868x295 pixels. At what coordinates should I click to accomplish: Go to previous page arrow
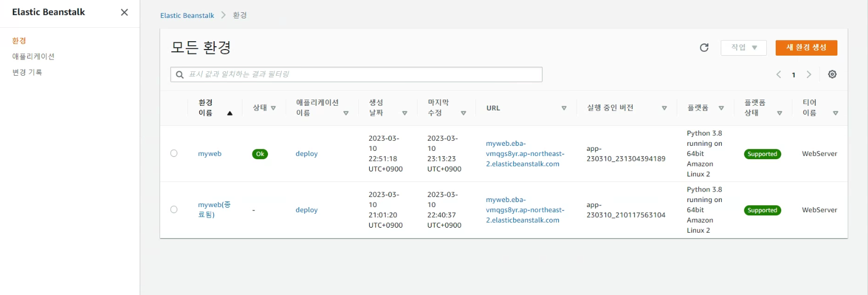pos(778,75)
